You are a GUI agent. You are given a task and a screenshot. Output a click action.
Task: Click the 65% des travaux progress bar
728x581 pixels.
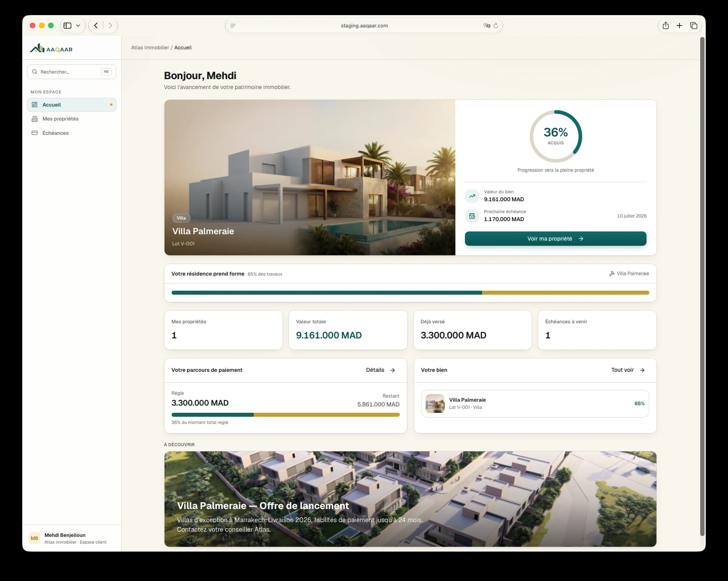[410, 293]
